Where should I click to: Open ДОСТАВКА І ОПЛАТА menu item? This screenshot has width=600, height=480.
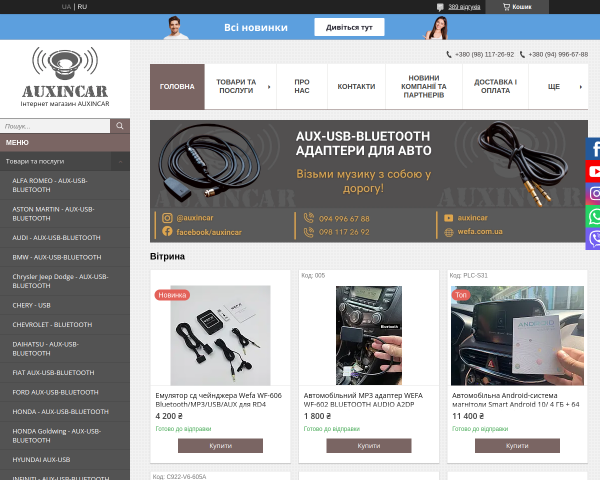point(496,87)
